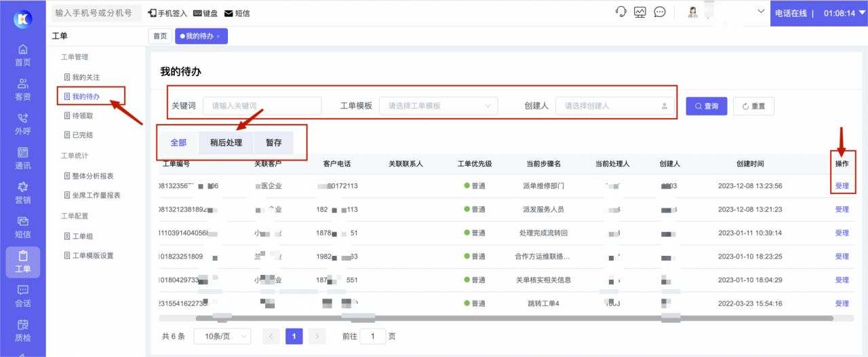Click 共 6 条 total count text
This screenshot has width=868, height=357.
coord(174,336)
